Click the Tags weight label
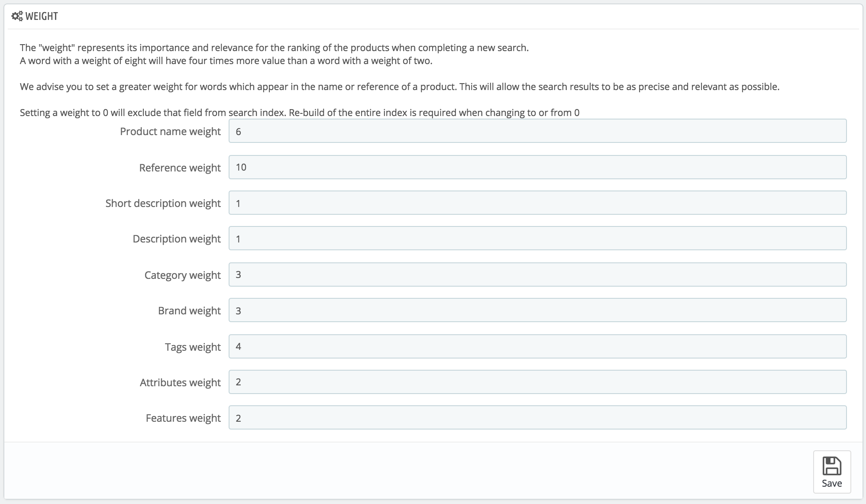Viewport: 866px width, 504px height. 193,347
